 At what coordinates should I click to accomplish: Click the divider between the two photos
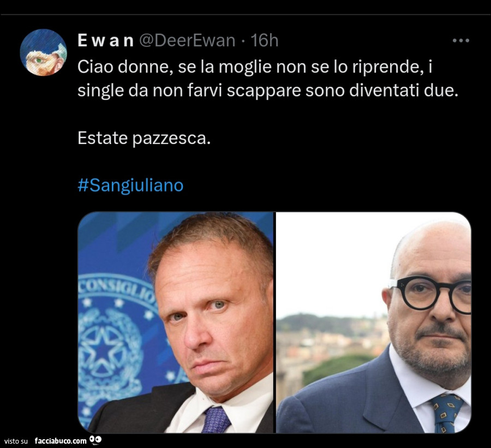pos(274,322)
